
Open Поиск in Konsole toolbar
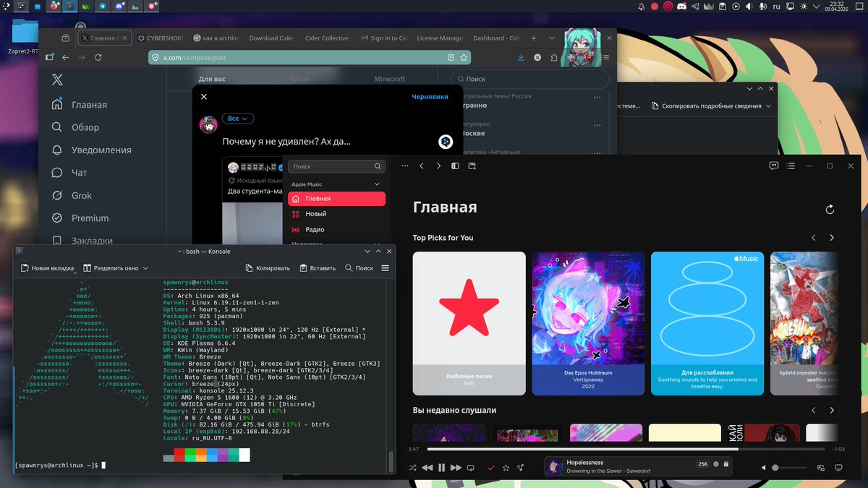[359, 267]
